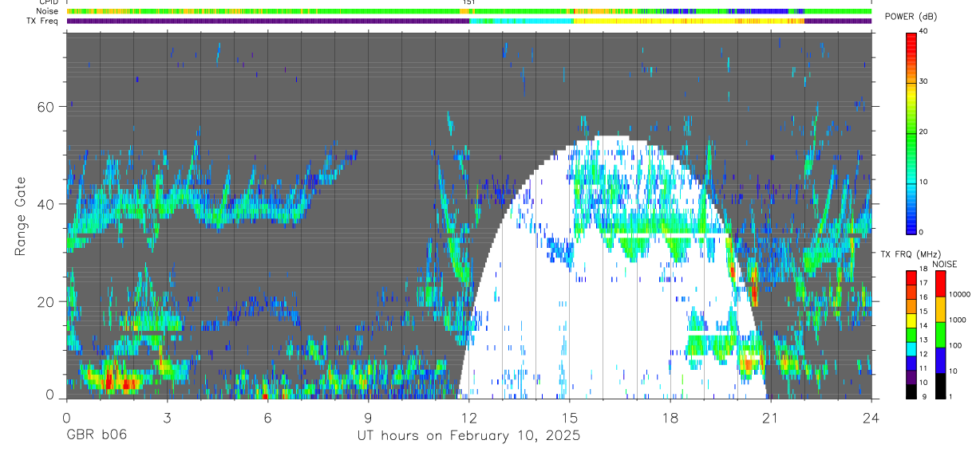Click the 10000 label on the NOISE scale
Image resolution: width=980 pixels, height=452 pixels.
tap(959, 294)
